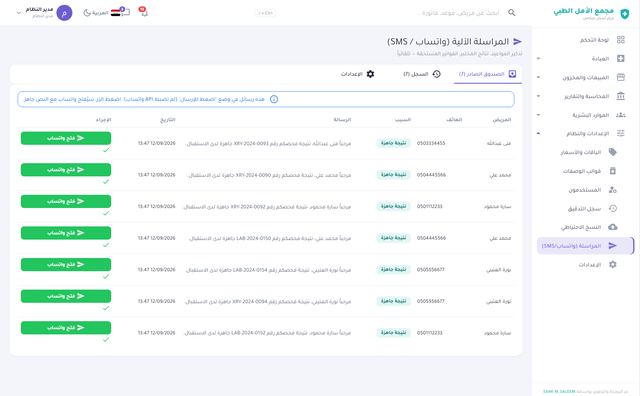Click الرسالة column header
The image size is (640, 396).
pyautogui.click(x=342, y=120)
